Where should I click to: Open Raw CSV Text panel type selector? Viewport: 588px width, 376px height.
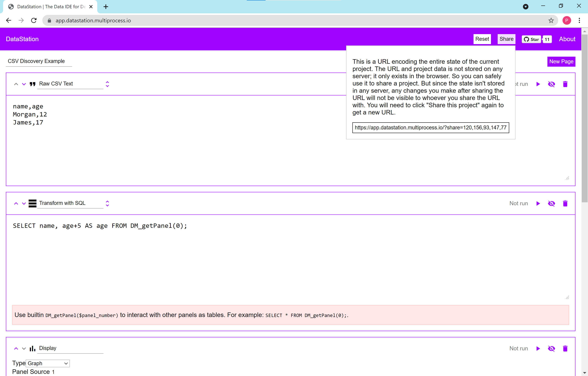[107, 84]
